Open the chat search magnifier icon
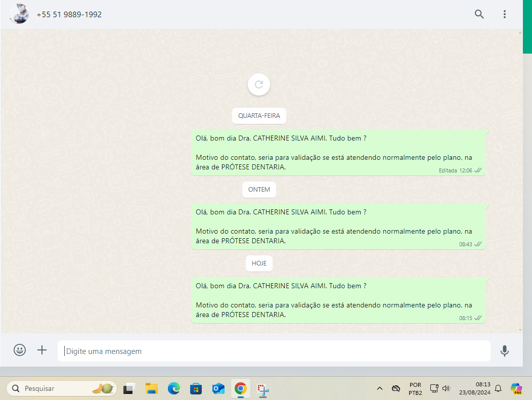Image resolution: width=532 pixels, height=400 pixels. click(x=479, y=14)
